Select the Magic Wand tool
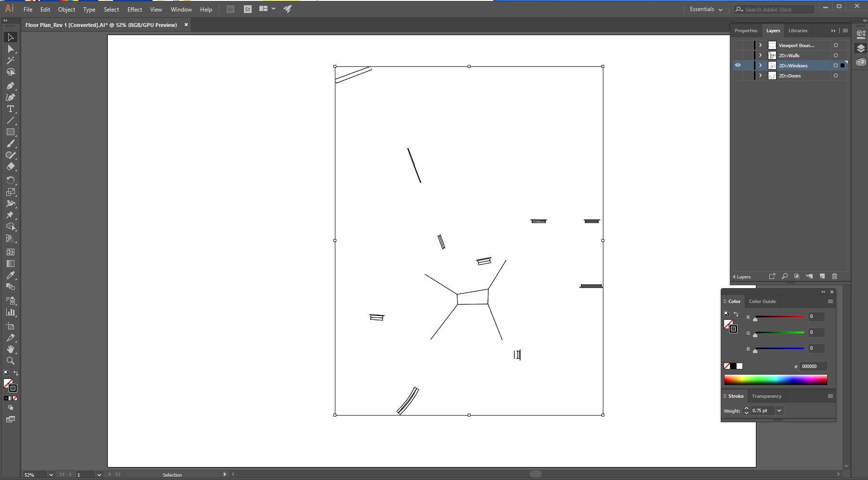Viewport: 868px width, 480px height. point(11,60)
